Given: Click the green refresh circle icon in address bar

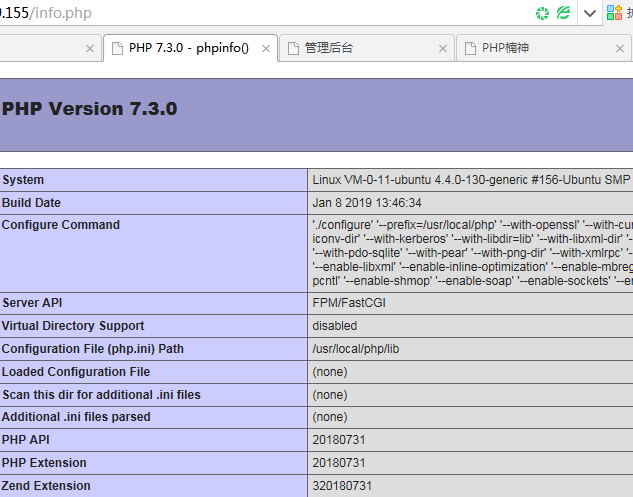Looking at the screenshot, I should coord(542,13).
